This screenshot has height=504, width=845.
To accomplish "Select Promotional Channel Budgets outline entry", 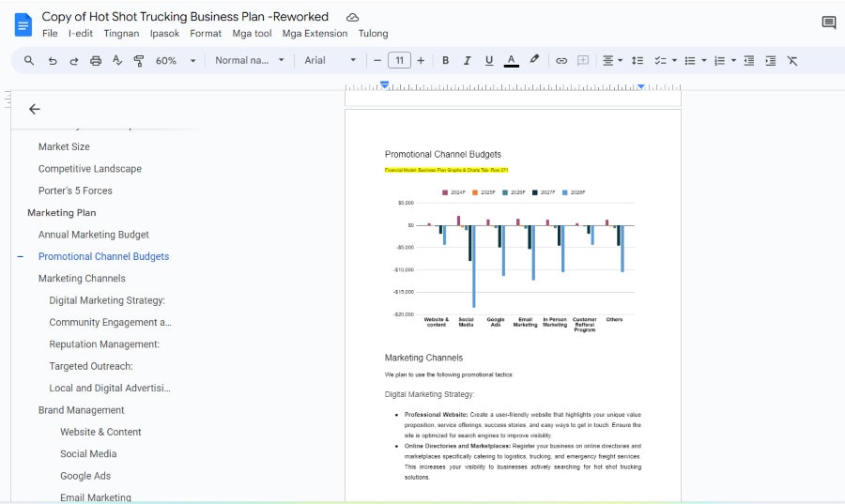I will (103, 257).
